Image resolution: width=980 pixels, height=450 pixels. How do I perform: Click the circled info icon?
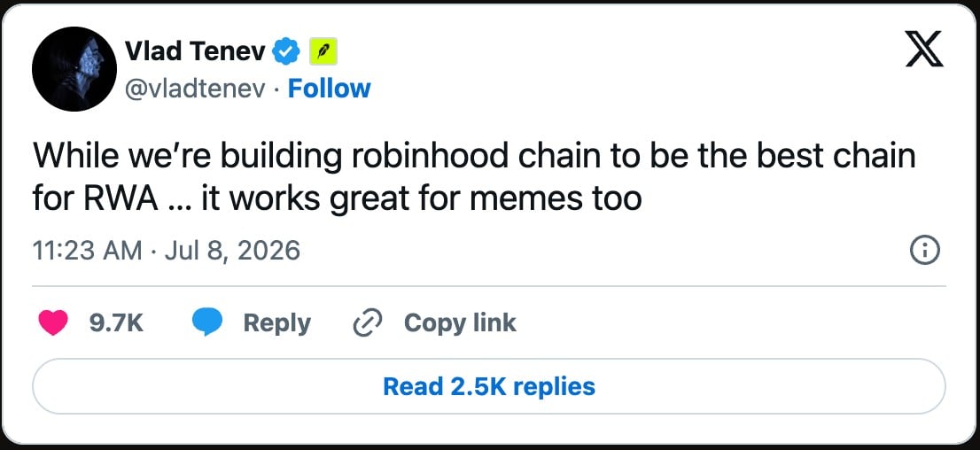pyautogui.click(x=924, y=252)
